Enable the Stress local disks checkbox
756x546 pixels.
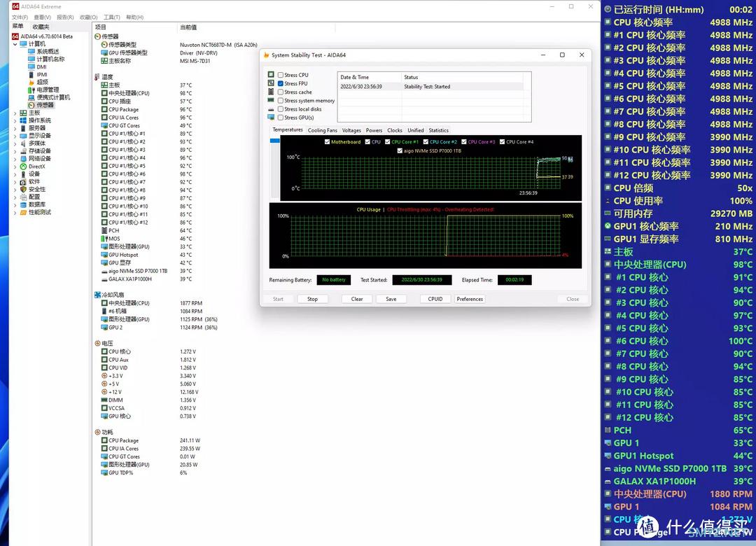pyautogui.click(x=281, y=109)
